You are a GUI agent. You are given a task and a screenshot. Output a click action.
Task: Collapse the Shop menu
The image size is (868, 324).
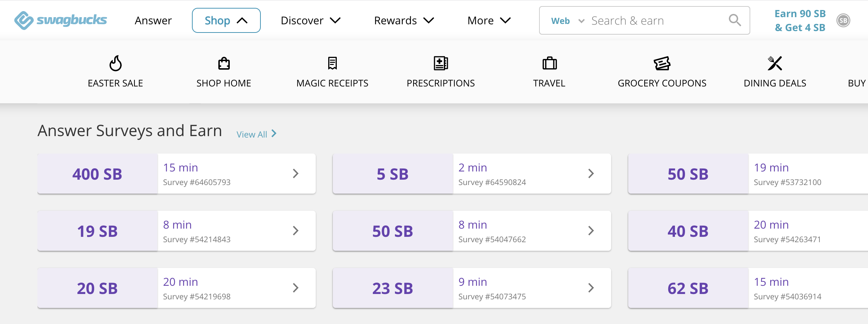pyautogui.click(x=226, y=20)
